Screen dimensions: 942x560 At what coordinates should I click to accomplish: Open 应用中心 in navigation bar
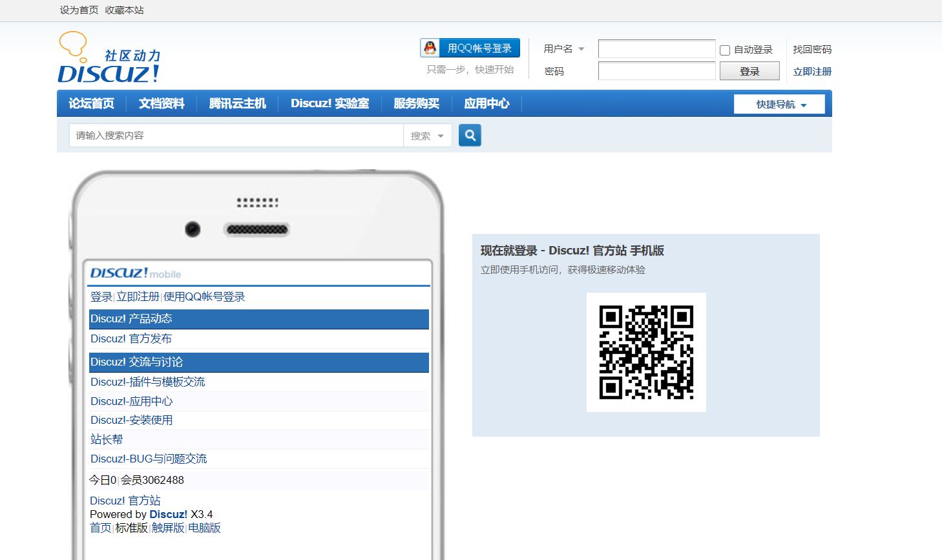pyautogui.click(x=487, y=103)
